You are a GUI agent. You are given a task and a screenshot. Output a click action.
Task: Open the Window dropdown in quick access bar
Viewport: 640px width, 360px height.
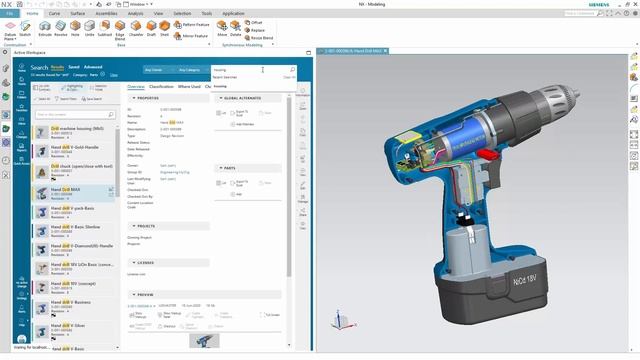click(x=138, y=4)
